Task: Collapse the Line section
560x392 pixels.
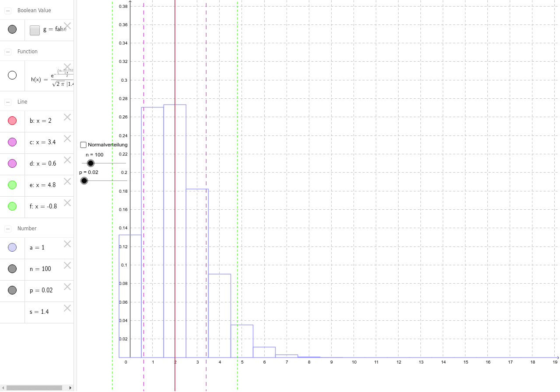Action: pos(8,102)
